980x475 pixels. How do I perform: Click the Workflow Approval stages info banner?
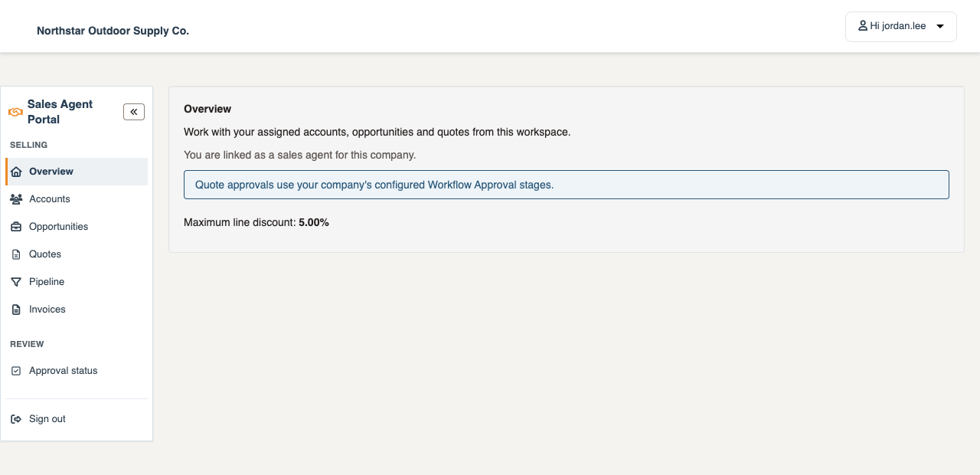567,185
